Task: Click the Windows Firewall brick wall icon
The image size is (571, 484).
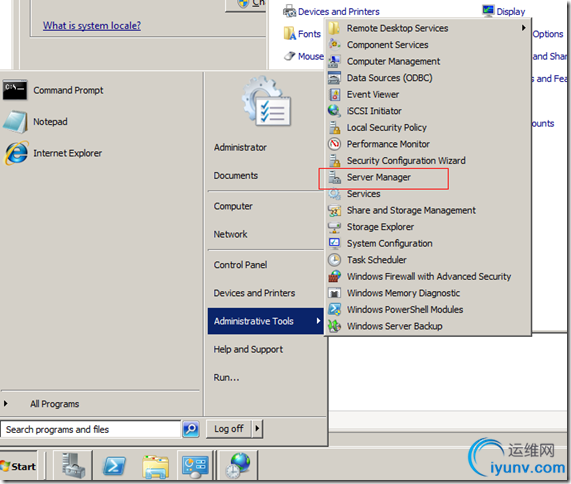Action: (334, 276)
